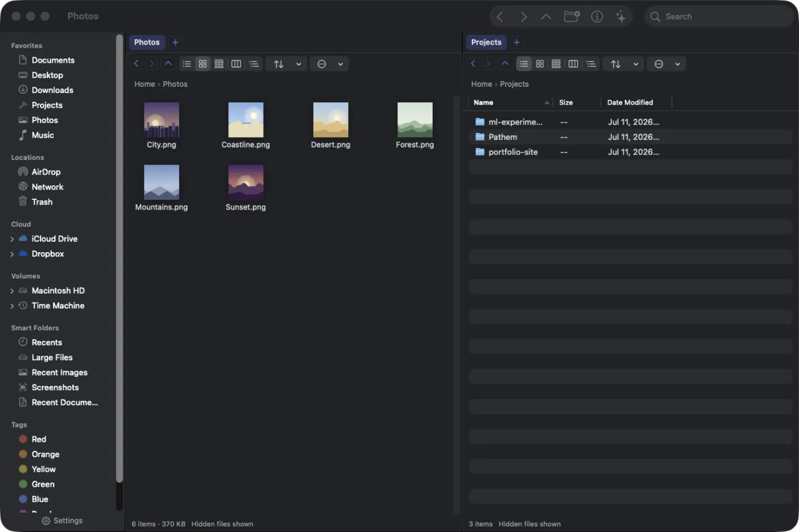The width and height of the screenshot is (799, 532).
Task: Click the up-folder arrow in the Photos pane
Action: pyautogui.click(x=168, y=64)
